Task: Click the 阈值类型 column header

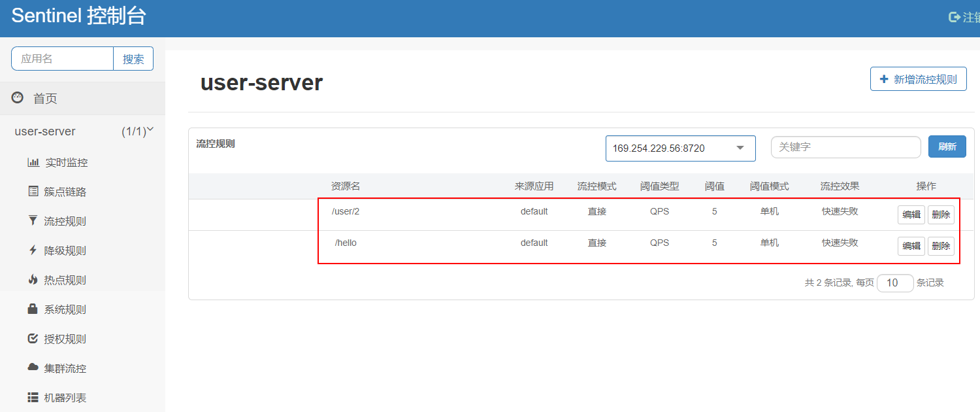Action: (659, 186)
